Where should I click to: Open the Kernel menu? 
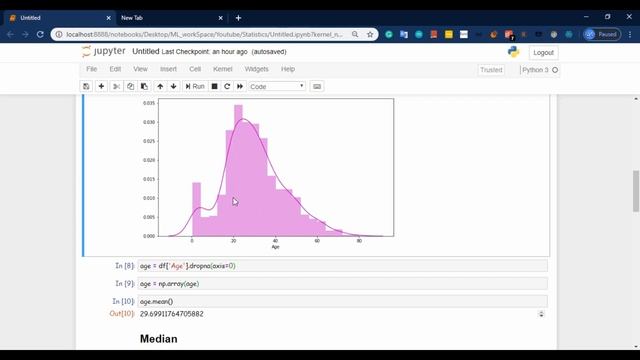click(222, 69)
